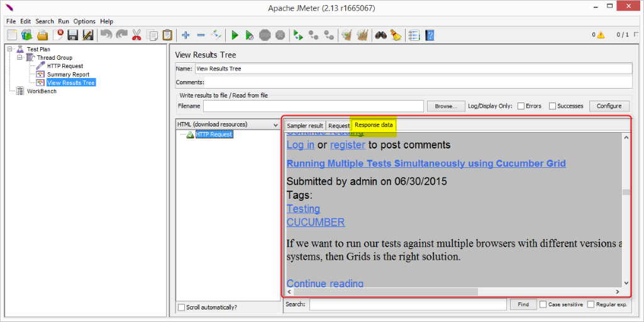Click in the Search text field
The height and width of the screenshot is (322, 644).
tap(408, 305)
